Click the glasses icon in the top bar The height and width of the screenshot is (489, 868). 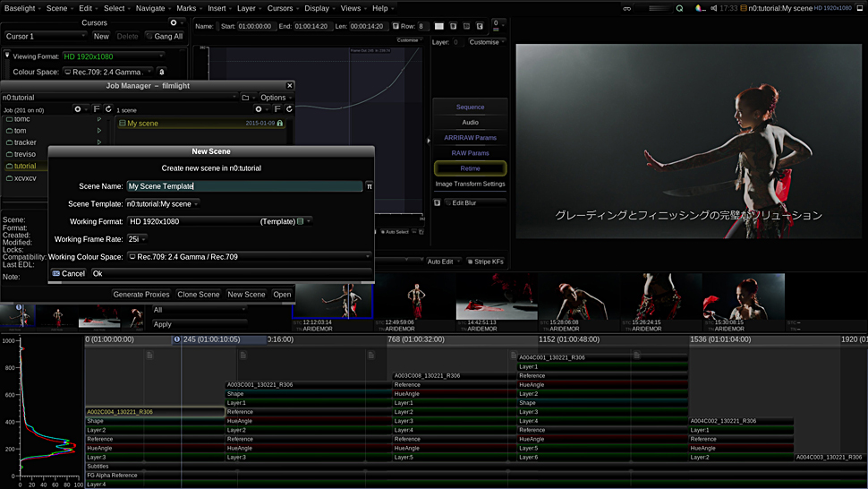(627, 8)
